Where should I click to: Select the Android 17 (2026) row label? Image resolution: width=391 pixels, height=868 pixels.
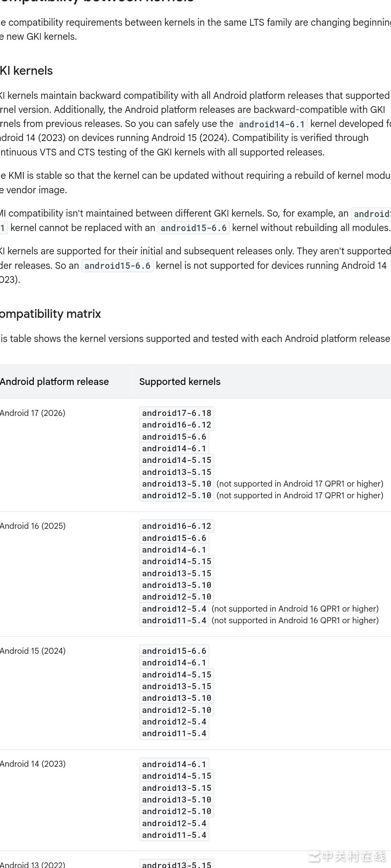(33, 413)
